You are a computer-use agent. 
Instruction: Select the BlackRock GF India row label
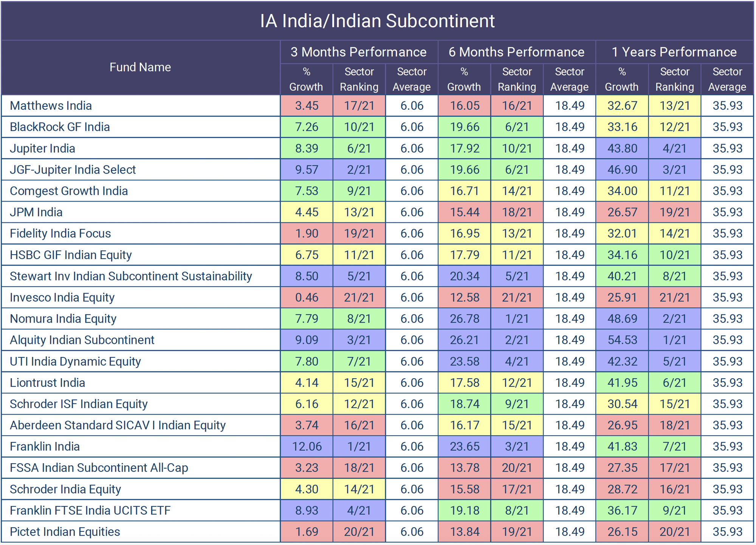tap(60, 127)
